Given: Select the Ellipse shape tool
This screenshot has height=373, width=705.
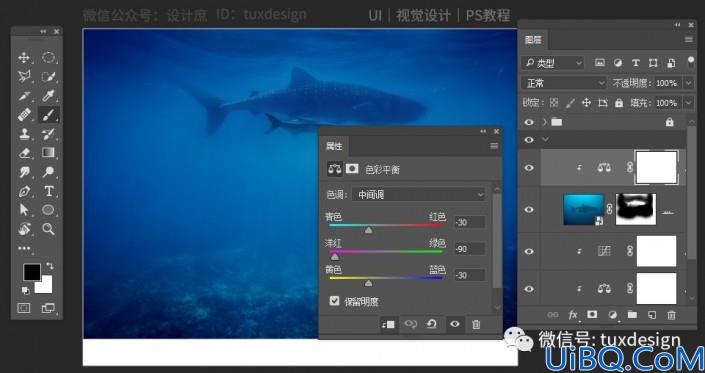Looking at the screenshot, I should (x=48, y=210).
